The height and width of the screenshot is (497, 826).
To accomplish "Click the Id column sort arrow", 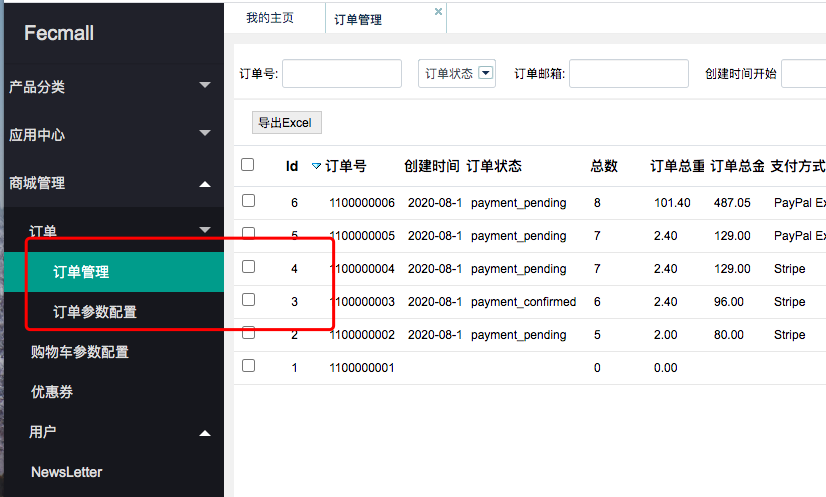I will (x=316, y=166).
